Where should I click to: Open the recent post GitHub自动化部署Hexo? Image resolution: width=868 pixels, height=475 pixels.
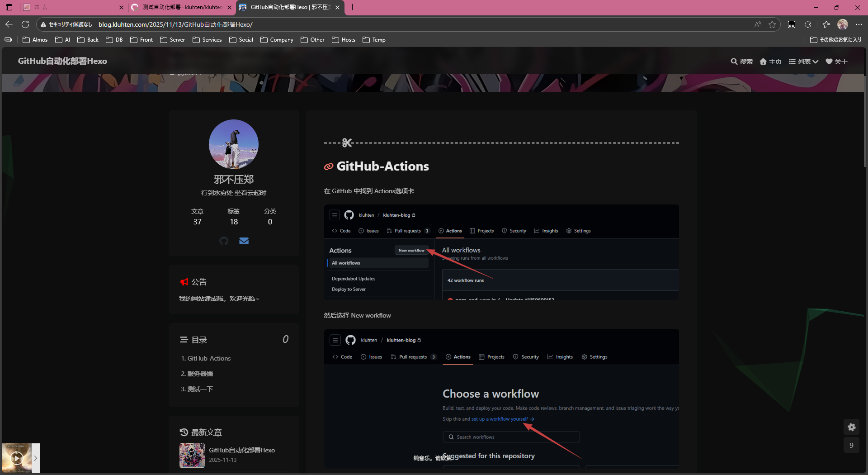(x=241, y=450)
